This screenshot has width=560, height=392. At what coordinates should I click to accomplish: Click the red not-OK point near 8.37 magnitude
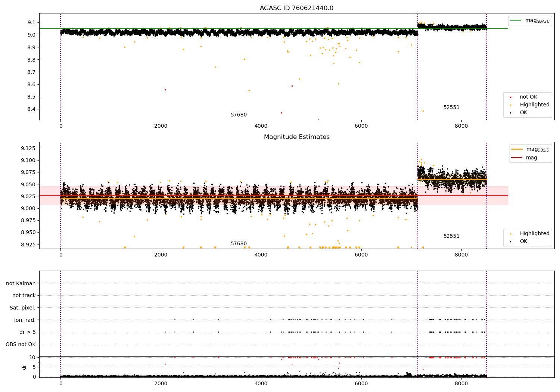pyautogui.click(x=281, y=113)
